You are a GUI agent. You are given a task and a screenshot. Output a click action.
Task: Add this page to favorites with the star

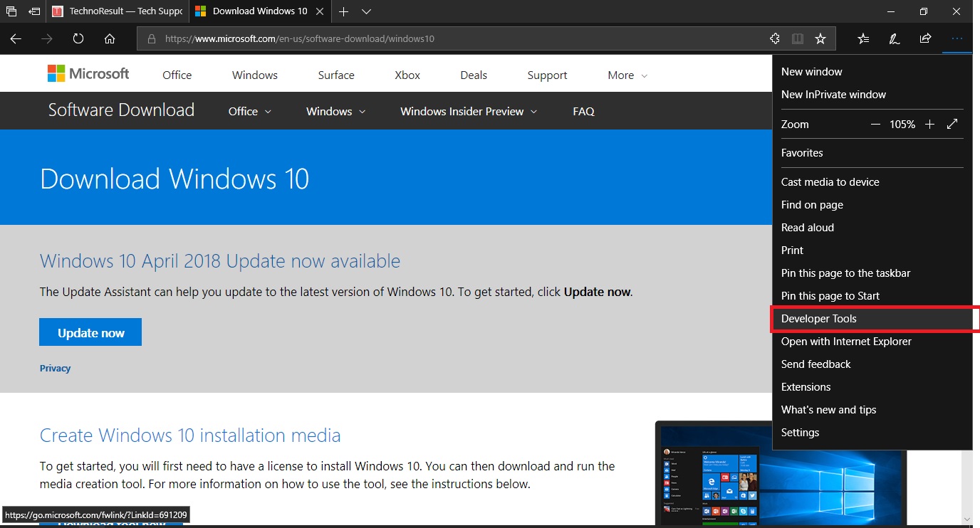(821, 39)
